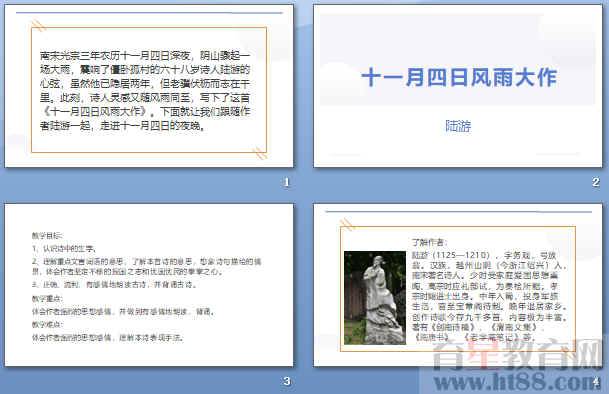Select slide 1 with the introduction paragraph
This screenshot has width=609, height=394.
coord(149,86)
